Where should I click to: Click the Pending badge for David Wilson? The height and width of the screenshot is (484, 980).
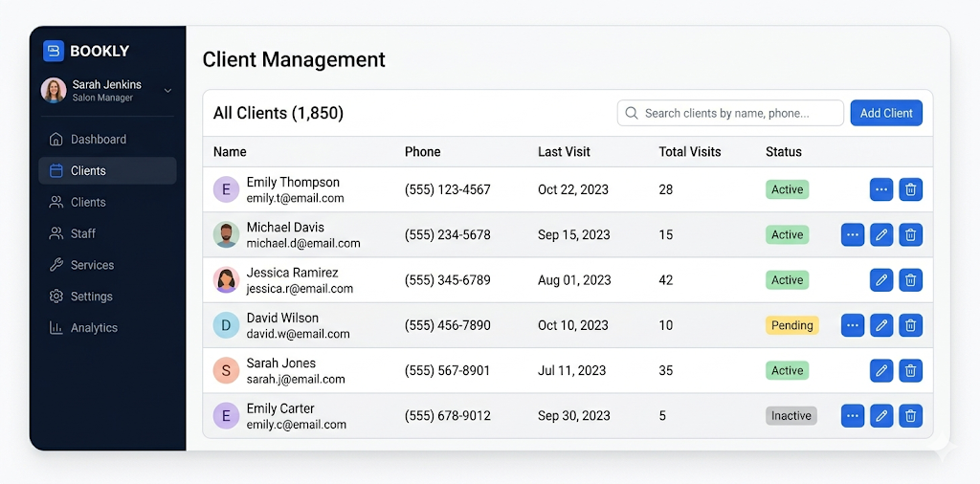click(x=791, y=325)
